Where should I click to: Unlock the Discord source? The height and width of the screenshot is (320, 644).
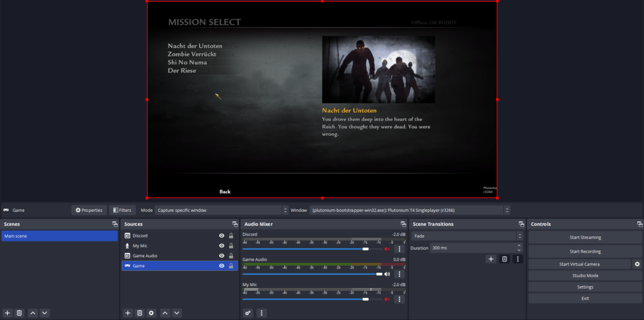[x=231, y=236]
